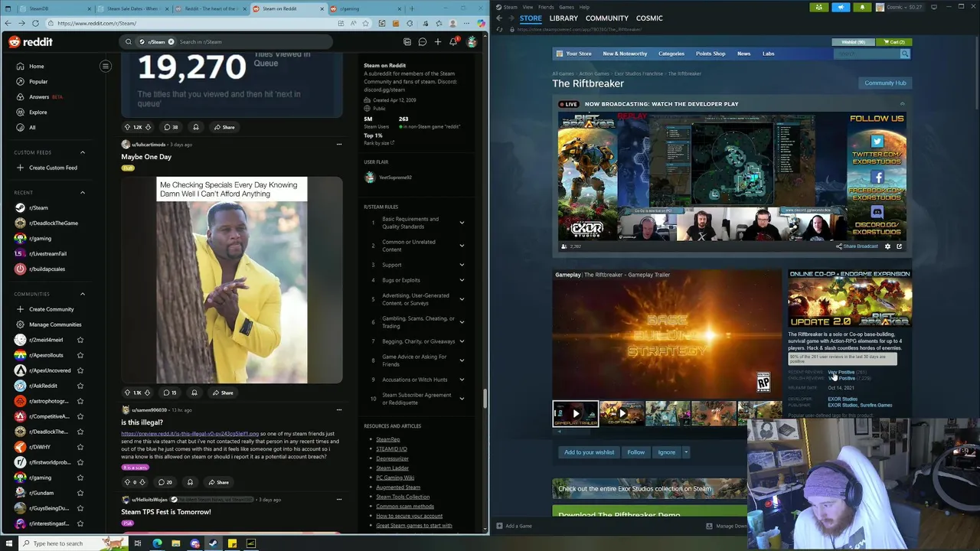Collapse the Recent section in sidebar

tap(83, 192)
